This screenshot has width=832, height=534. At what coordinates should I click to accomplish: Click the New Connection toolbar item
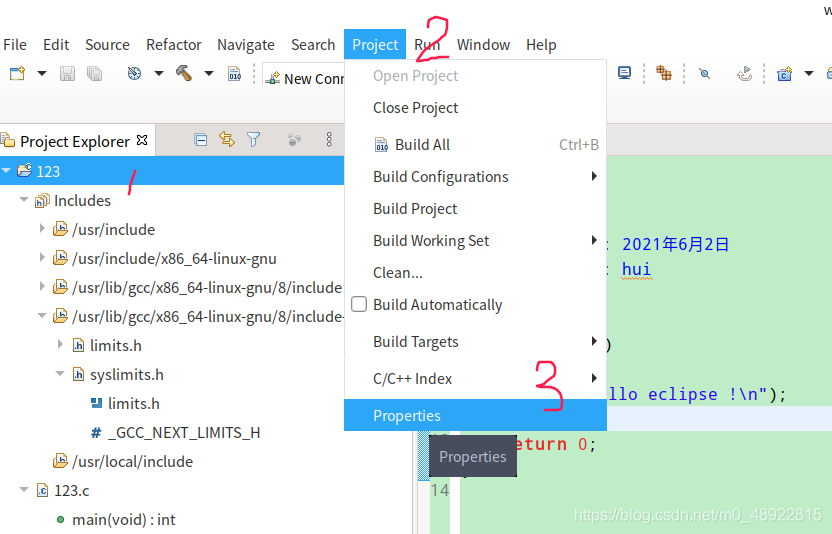click(x=305, y=79)
